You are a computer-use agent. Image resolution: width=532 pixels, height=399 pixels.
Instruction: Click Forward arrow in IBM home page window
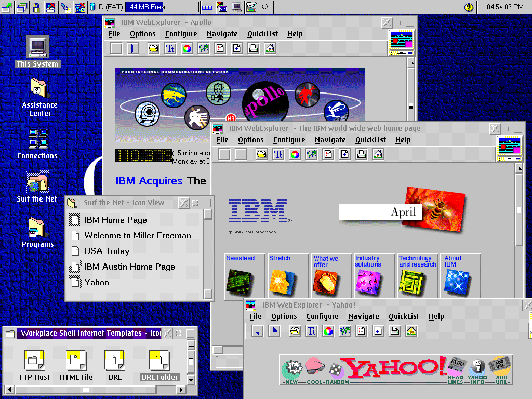point(241,155)
